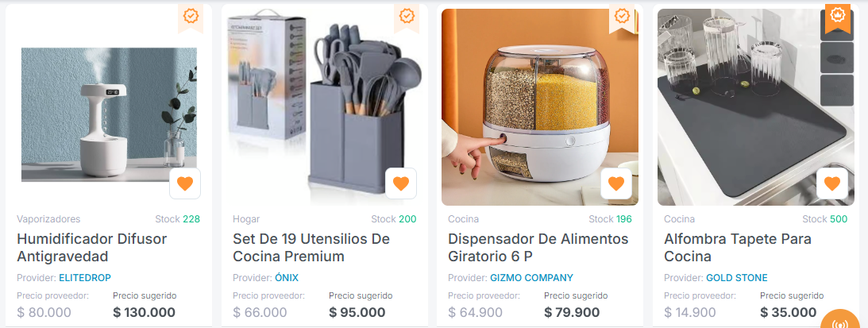Click heart icon on Set De 19 Utensilios
This screenshot has width=868, height=328.
coord(401,183)
